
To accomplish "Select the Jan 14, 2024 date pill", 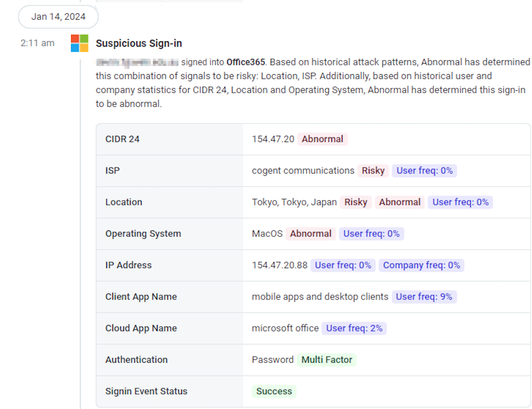I will (x=58, y=17).
